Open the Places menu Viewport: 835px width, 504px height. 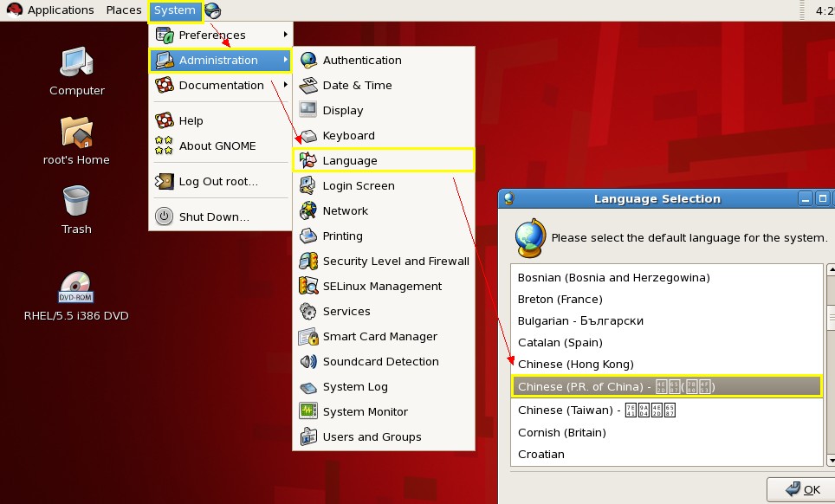pyautogui.click(x=124, y=10)
